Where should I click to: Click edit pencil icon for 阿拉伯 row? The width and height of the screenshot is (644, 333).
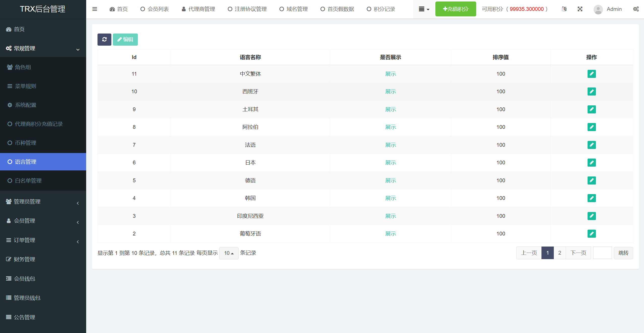coord(591,127)
